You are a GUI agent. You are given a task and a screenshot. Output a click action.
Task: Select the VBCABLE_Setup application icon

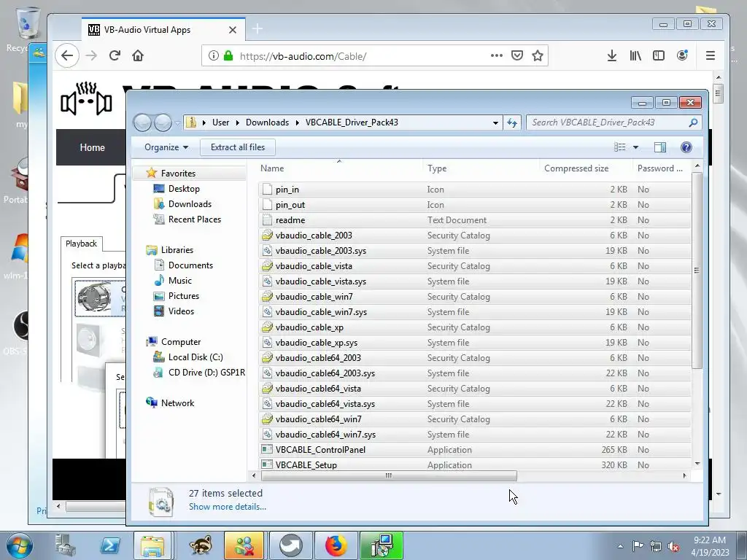[267, 464]
